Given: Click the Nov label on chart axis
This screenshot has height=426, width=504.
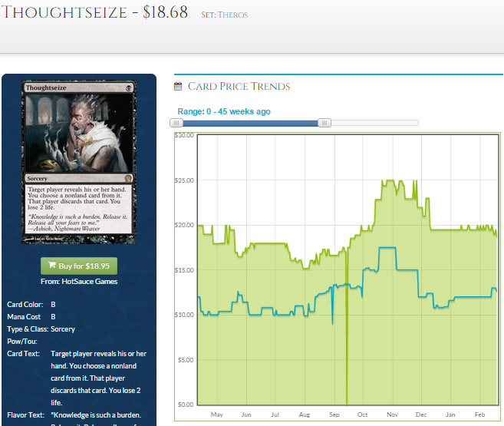Looking at the screenshot, I should click(393, 414).
